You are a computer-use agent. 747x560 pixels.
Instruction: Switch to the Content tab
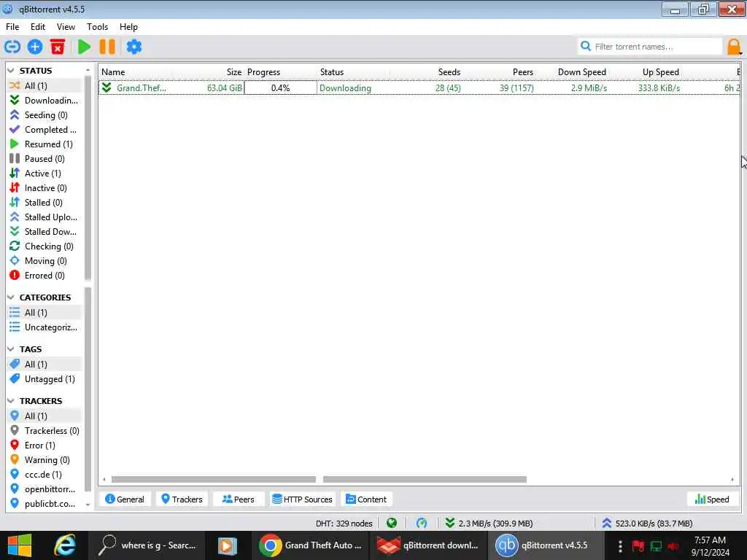tap(366, 499)
